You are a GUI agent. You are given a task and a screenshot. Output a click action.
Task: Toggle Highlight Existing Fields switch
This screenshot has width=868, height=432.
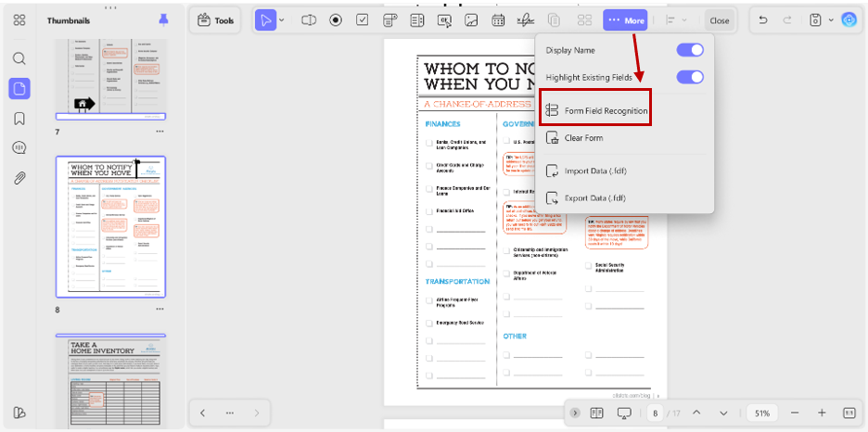[x=690, y=78]
